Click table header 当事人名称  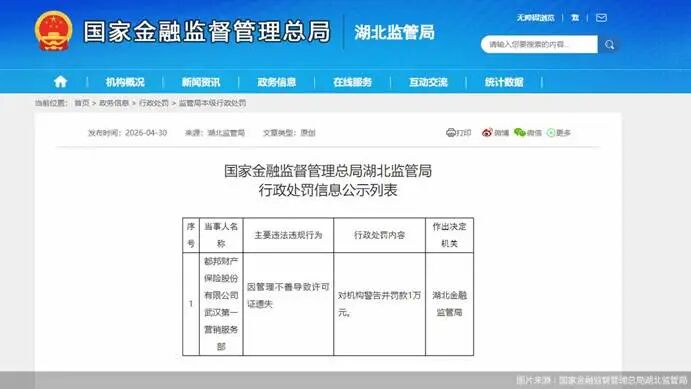(221, 235)
